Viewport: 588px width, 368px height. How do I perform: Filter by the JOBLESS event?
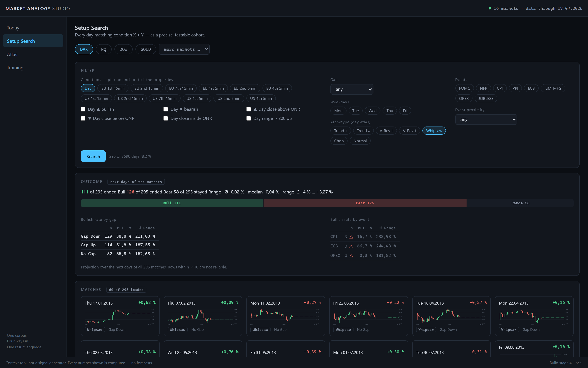coord(486,98)
